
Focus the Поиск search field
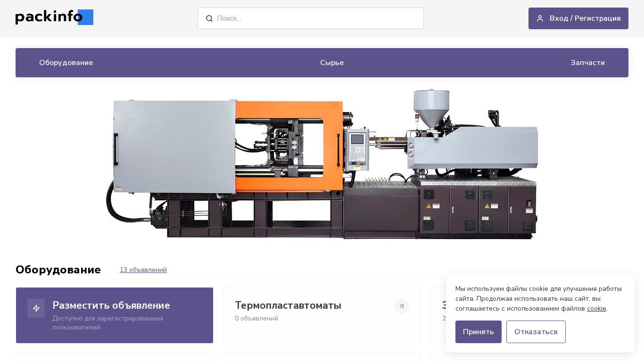[316, 18]
